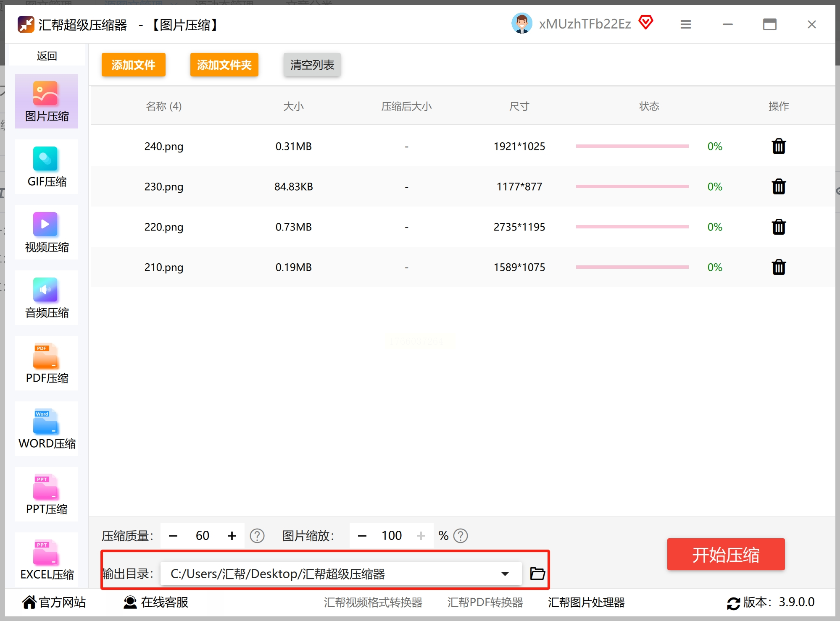Open 官方网站 link at bottom
The width and height of the screenshot is (840, 621).
(54, 602)
